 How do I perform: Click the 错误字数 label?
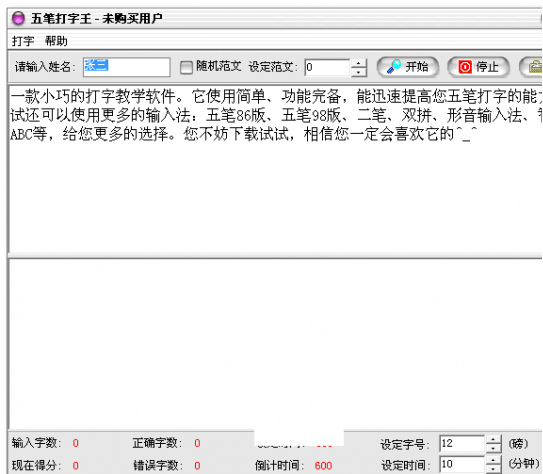tap(158, 465)
